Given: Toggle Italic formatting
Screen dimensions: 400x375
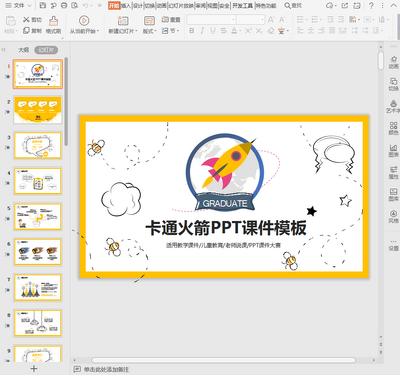Looking at the screenshot, I should (202, 31).
